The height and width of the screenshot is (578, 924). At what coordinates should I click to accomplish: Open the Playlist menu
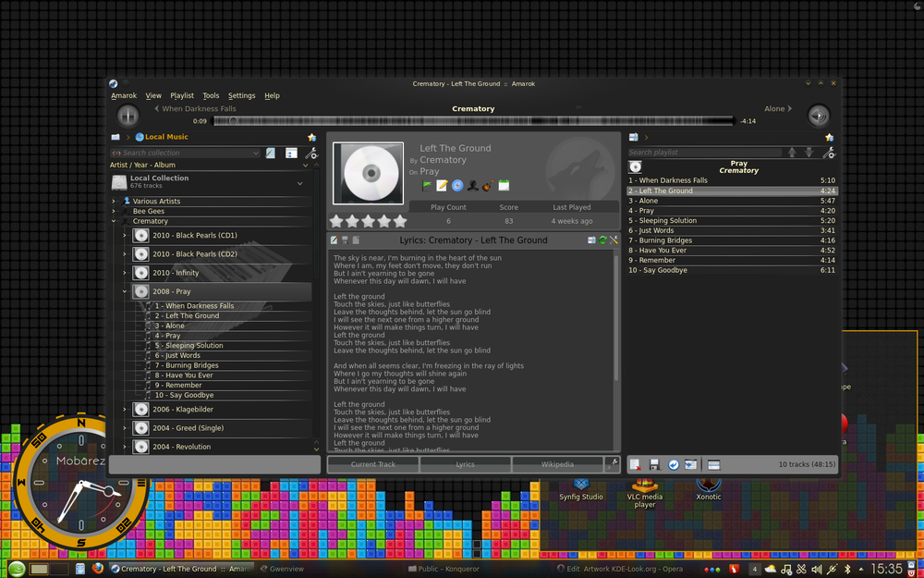tap(182, 95)
